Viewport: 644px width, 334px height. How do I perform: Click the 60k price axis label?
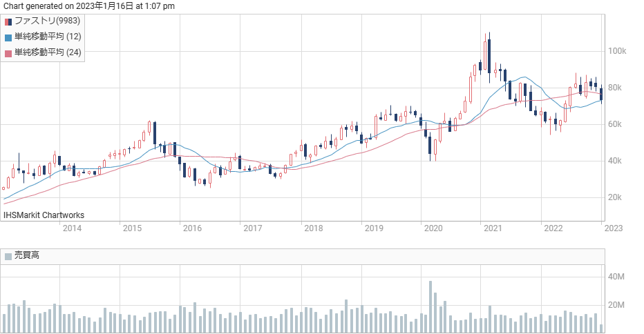(615, 124)
